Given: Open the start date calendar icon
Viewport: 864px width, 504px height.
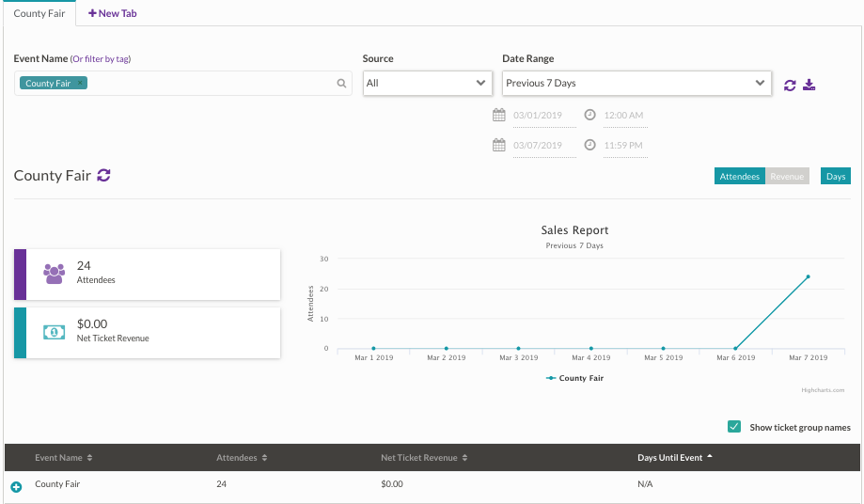Looking at the screenshot, I should [499, 116].
